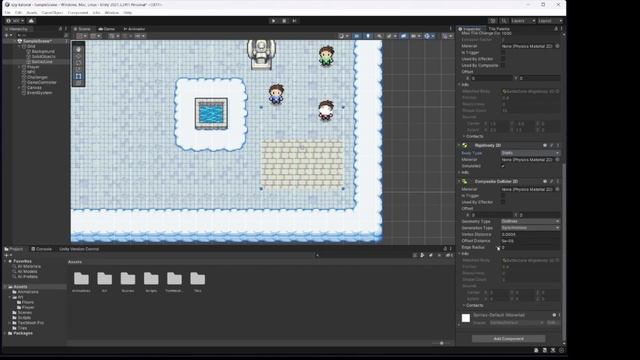
Task: Select the Rotate tool in Scene toolbar
Action: pyautogui.click(x=78, y=62)
